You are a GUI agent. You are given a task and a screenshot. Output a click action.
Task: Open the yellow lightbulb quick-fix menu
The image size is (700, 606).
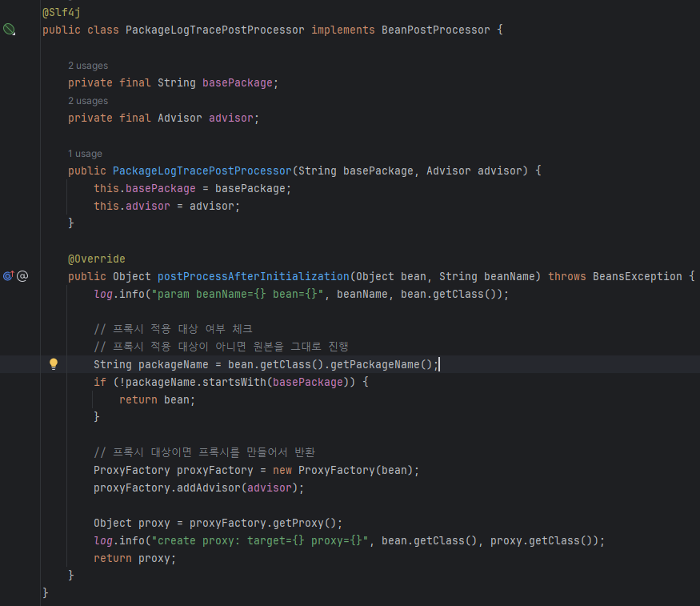click(x=54, y=364)
